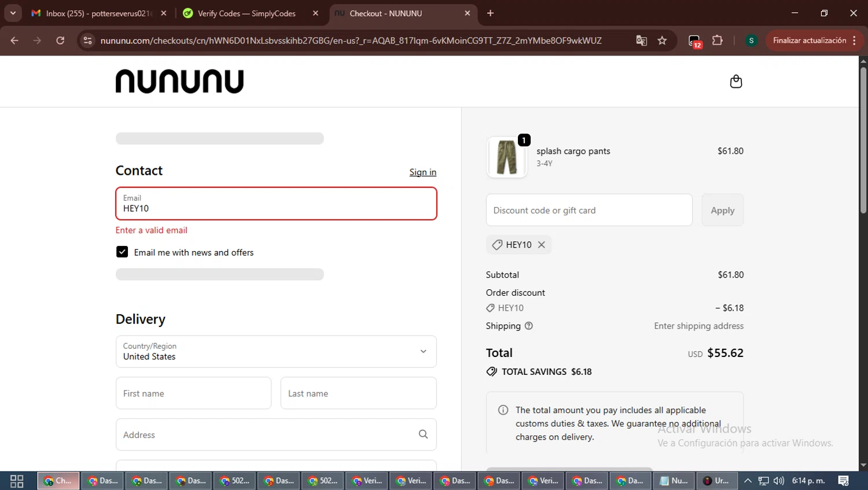Screen dimensions: 868x490
Task: Bookmark this page with the star icon
Action: (x=662, y=40)
